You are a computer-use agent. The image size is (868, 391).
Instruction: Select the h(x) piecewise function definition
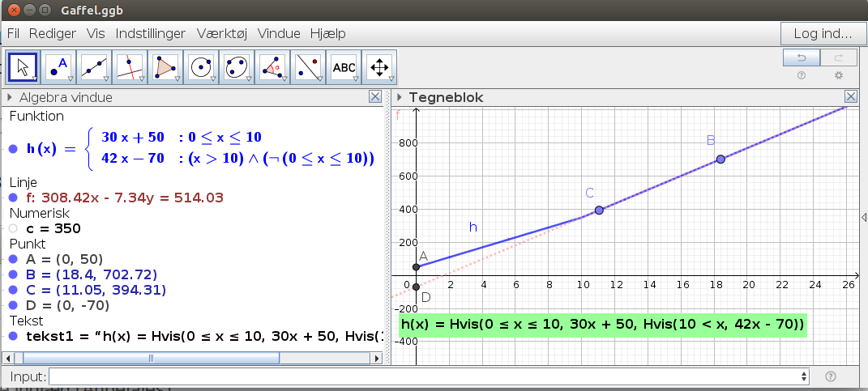pyautogui.click(x=200, y=148)
